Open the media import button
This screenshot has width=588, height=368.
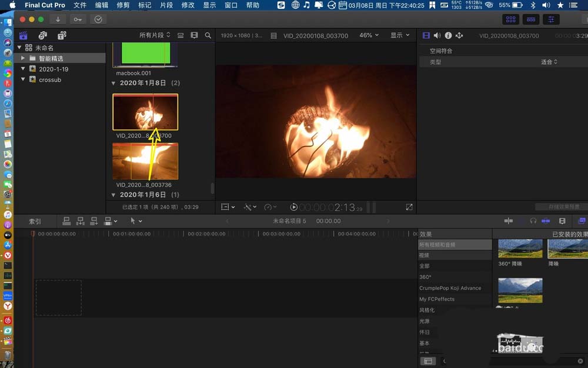58,19
